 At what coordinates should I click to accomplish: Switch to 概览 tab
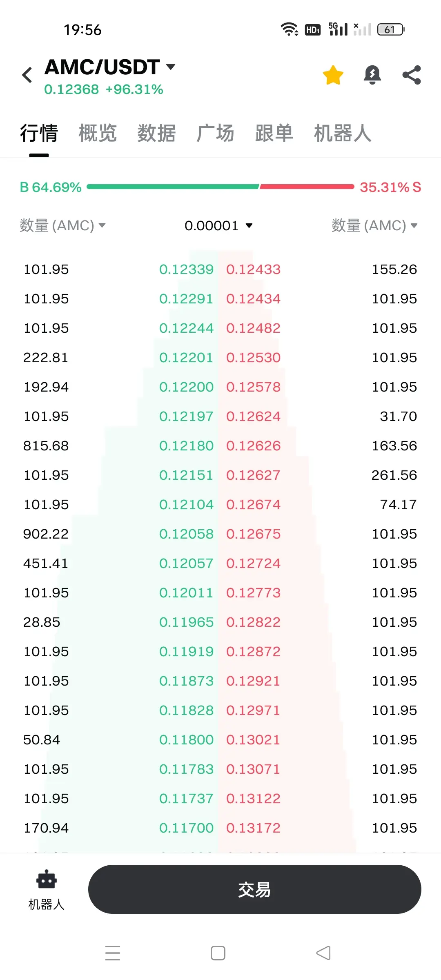click(x=98, y=133)
